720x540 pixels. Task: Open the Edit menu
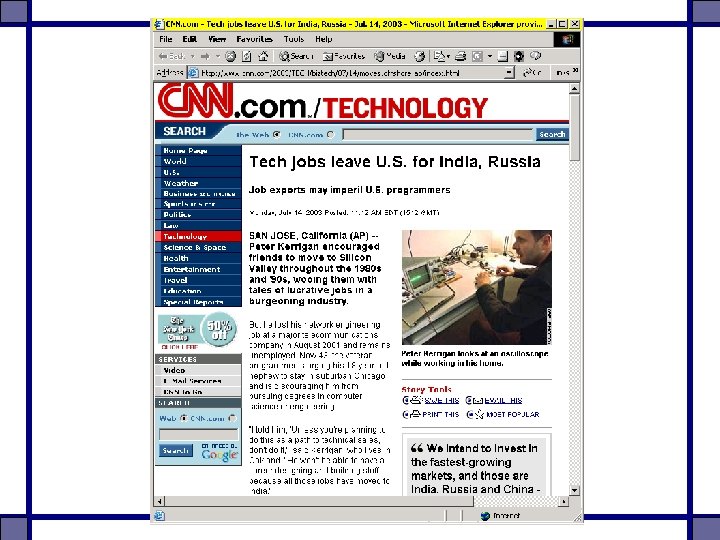(190, 39)
